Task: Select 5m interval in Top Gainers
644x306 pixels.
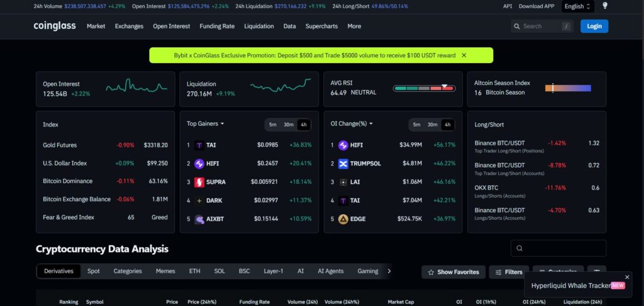Action: coord(273,125)
